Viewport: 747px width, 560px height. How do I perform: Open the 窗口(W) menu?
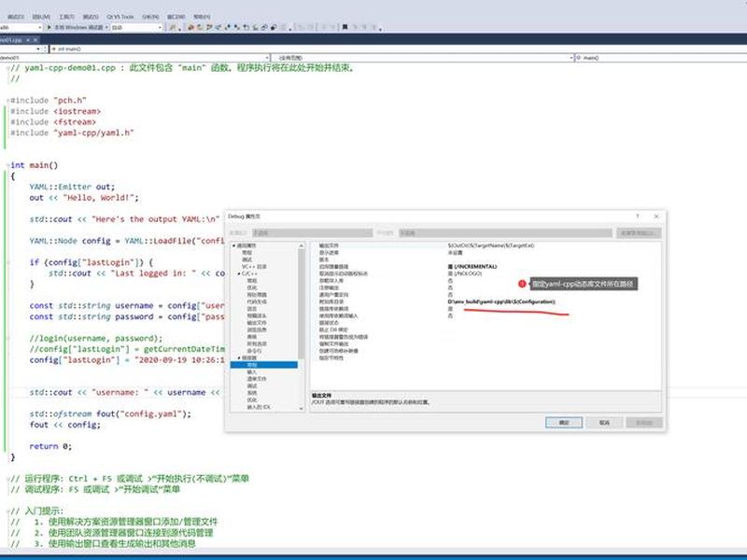176,17
